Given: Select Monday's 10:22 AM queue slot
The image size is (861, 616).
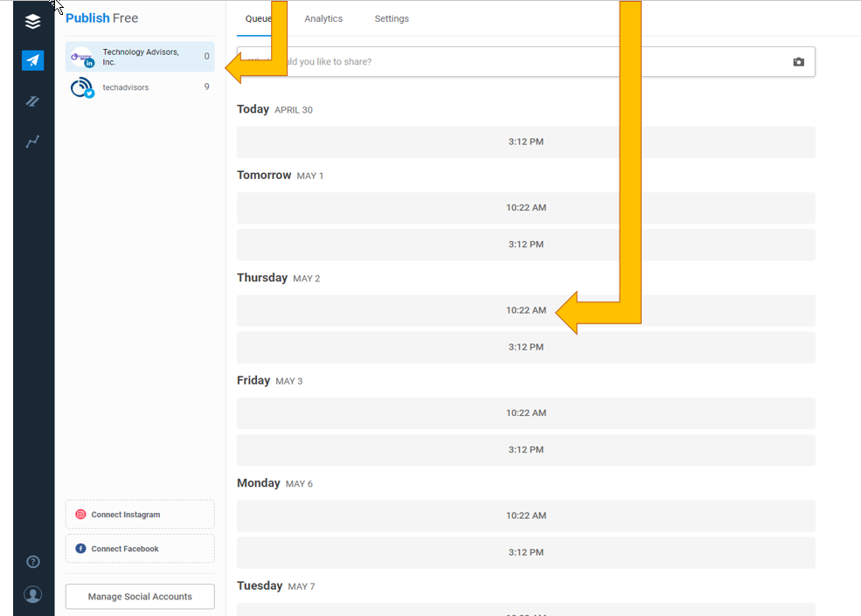Looking at the screenshot, I should 525,516.
